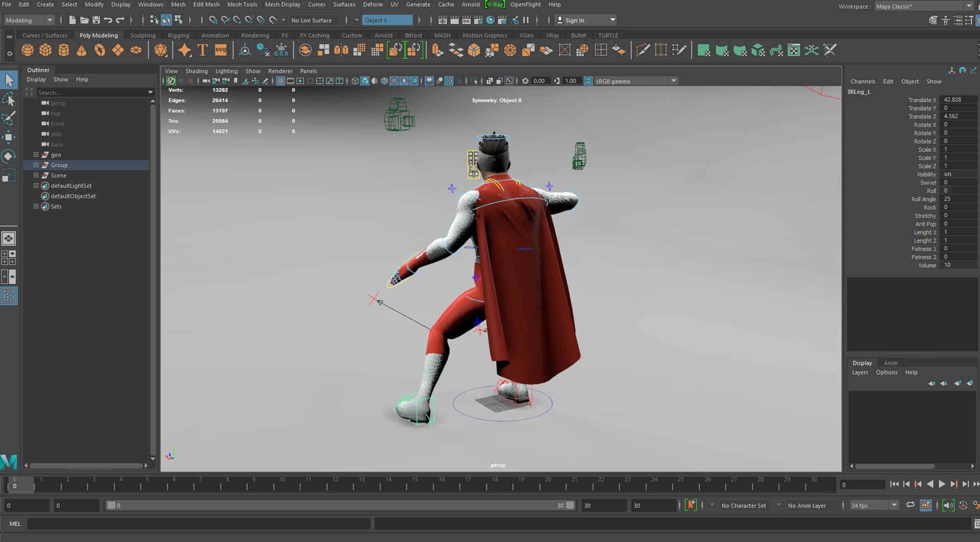This screenshot has width=980, height=542.
Task: Open the sRGB gamma view transform dropdown
Action: click(x=636, y=81)
